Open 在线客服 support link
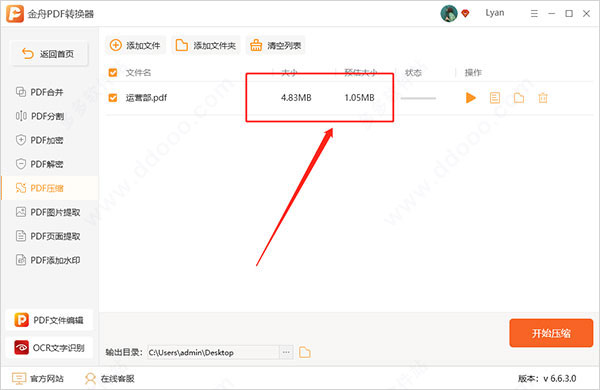 pyautogui.click(x=110, y=379)
